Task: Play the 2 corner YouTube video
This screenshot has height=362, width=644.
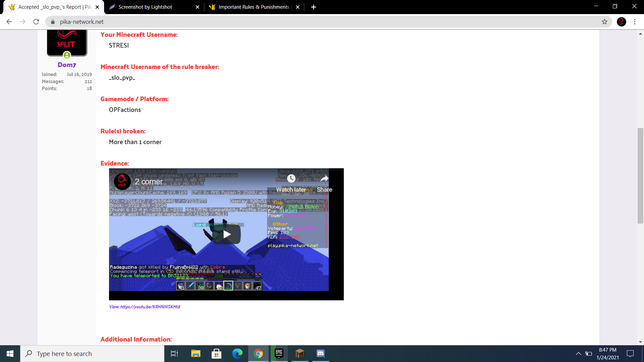Action: [227, 234]
